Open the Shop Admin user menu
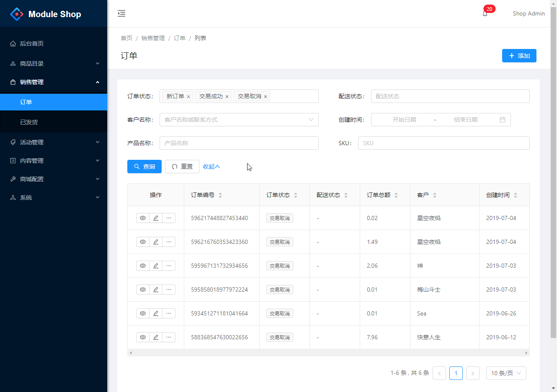Image resolution: width=557 pixels, height=392 pixels. point(529,13)
